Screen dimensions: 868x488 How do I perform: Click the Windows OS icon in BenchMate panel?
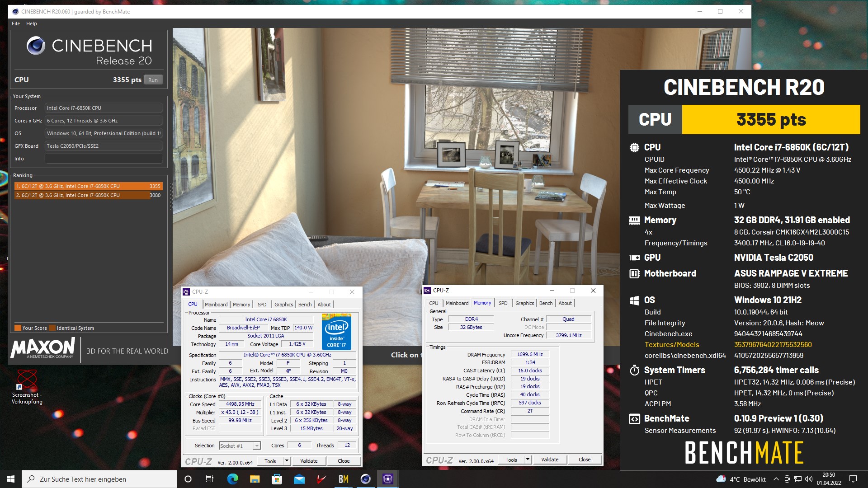click(x=634, y=300)
